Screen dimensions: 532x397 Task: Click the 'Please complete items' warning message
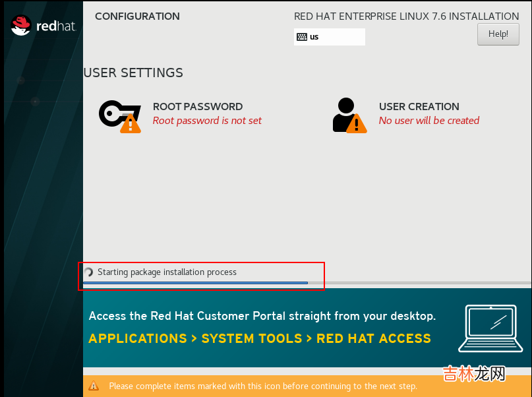263,386
